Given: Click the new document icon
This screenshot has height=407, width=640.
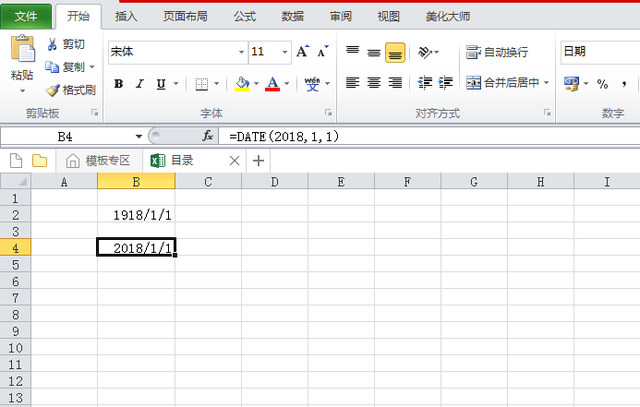Looking at the screenshot, I should click(16, 160).
